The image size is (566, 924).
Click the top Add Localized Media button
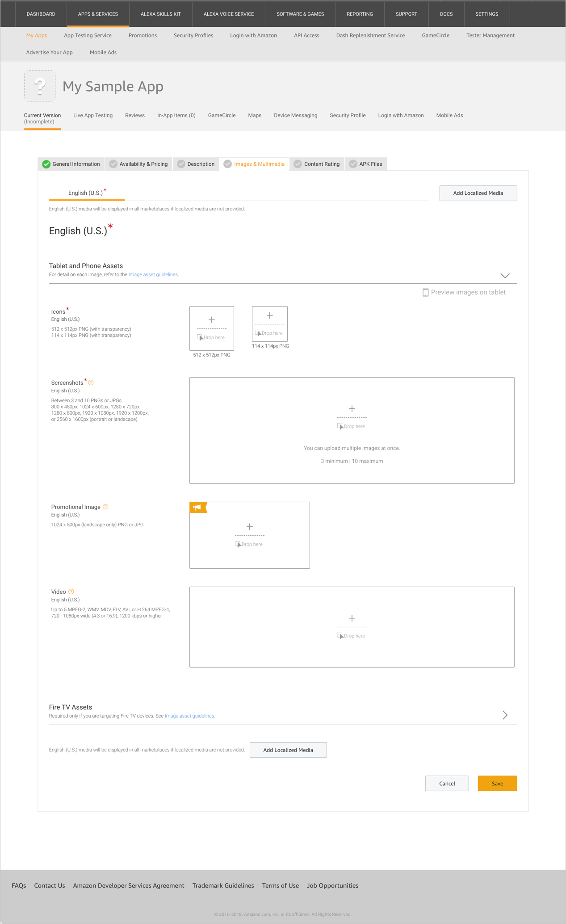(x=478, y=193)
